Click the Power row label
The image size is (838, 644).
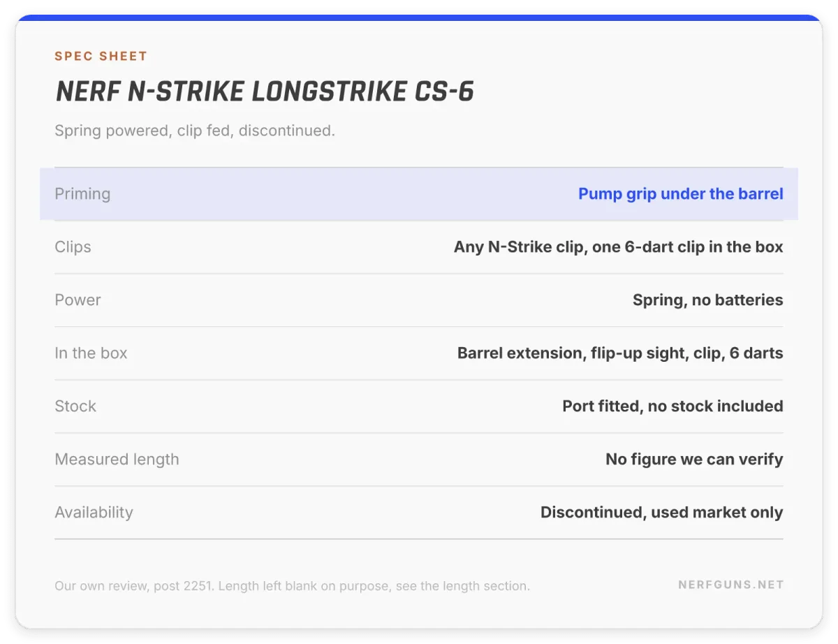pyautogui.click(x=78, y=300)
